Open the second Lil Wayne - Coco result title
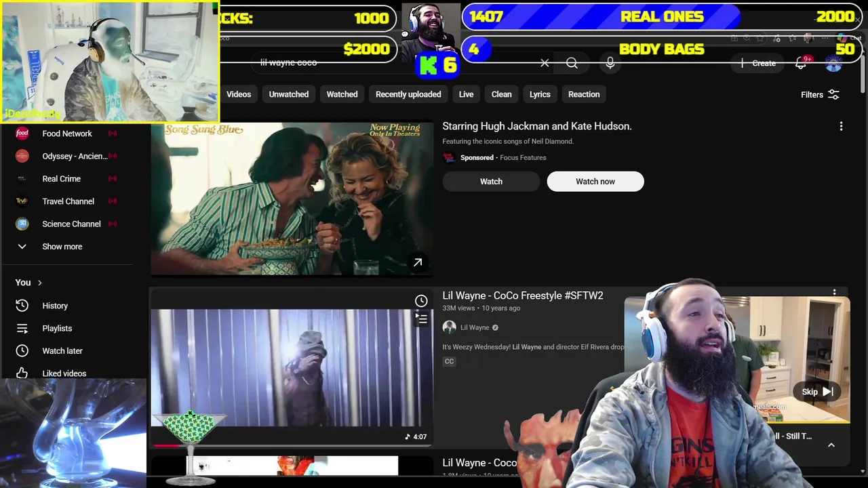The image size is (868, 488). tap(480, 462)
